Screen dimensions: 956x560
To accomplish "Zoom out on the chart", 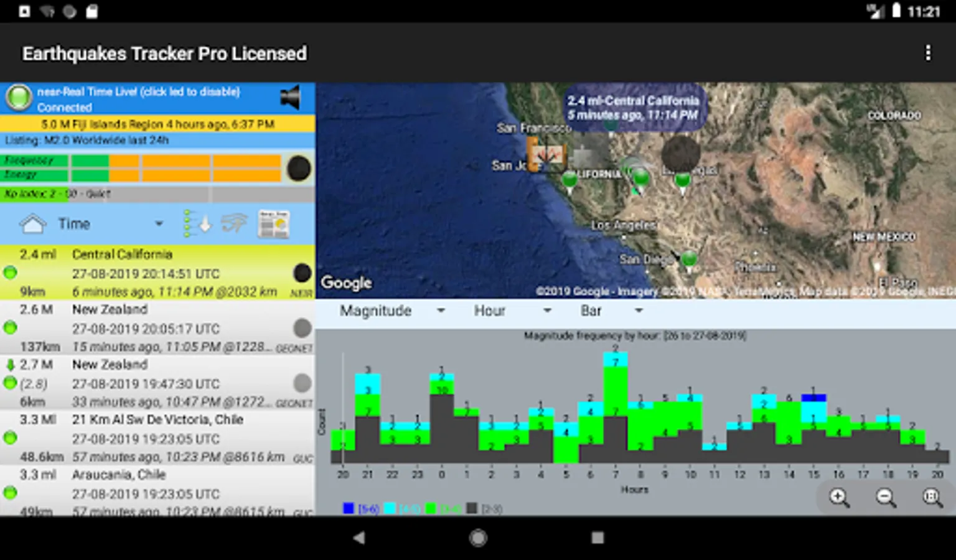I will [886, 497].
